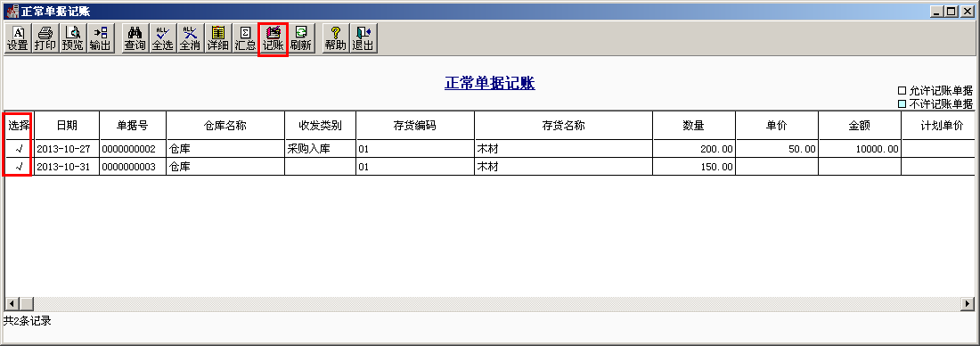Click the 不许记账单据 cyan legend box
Screen dimensions: 980x346
pos(902,103)
